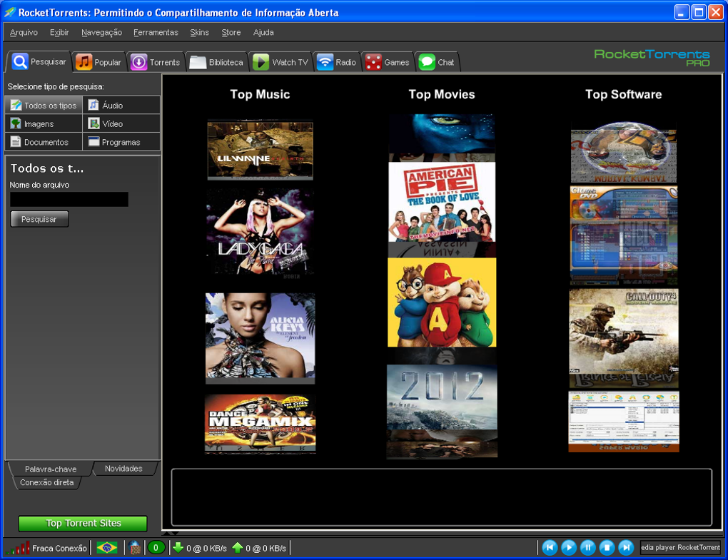Viewport: 728px width, 560px height.
Task: Click the green upload arrow icon
Action: point(238,548)
